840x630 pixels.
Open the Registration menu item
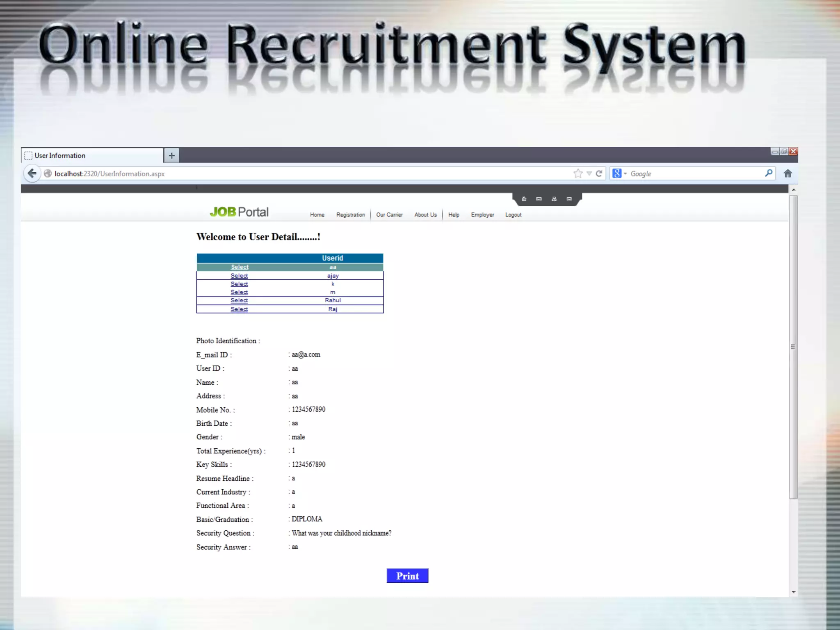point(350,215)
